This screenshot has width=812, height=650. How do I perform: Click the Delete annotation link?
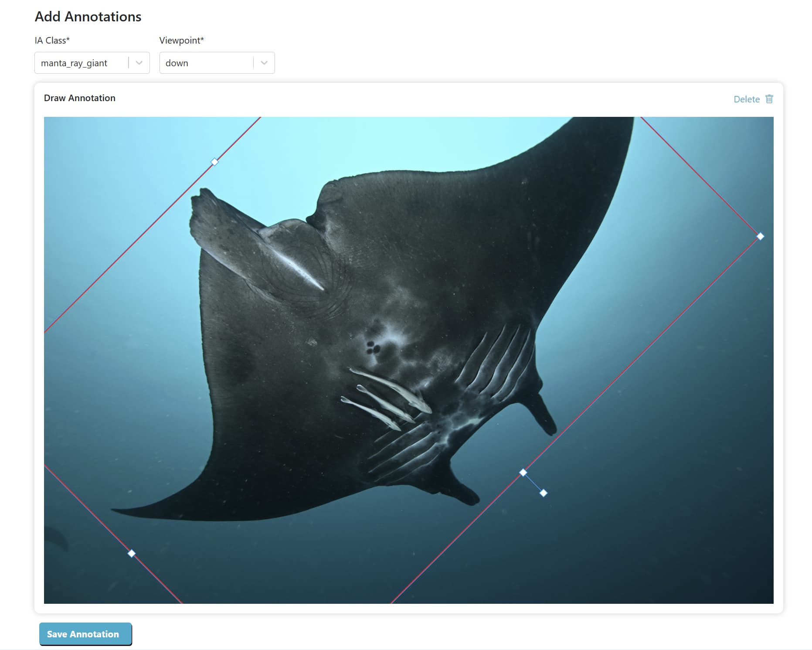[x=747, y=99]
